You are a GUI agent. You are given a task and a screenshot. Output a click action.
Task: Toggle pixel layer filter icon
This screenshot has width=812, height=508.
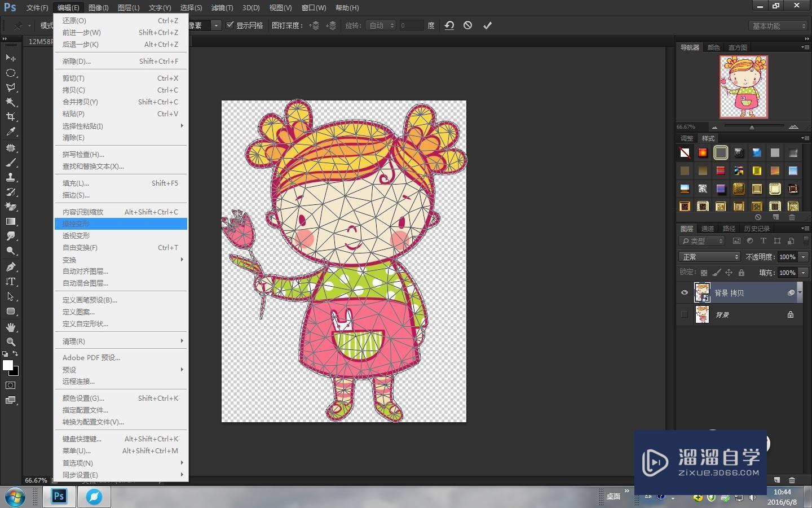736,241
